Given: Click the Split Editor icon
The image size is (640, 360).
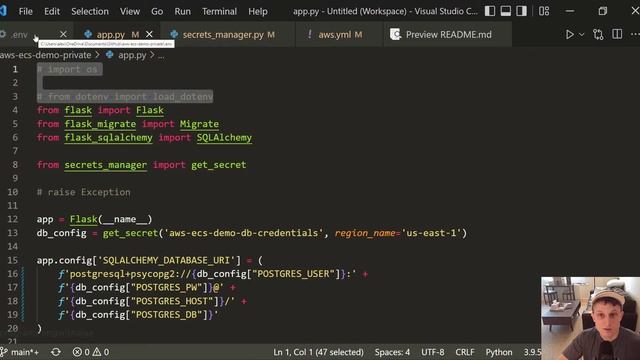Looking at the screenshot, I should (x=617, y=35).
